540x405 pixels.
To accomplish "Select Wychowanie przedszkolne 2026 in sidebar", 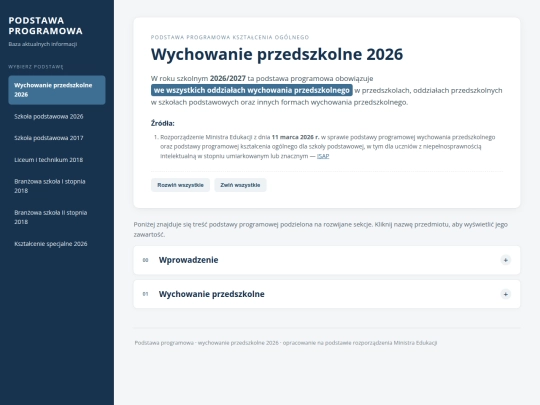I will coord(57,90).
